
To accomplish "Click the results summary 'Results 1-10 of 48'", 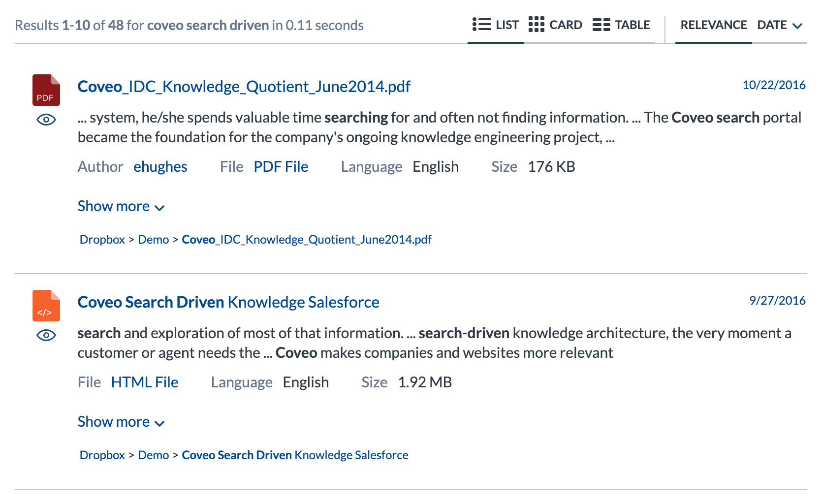I will pos(69,25).
